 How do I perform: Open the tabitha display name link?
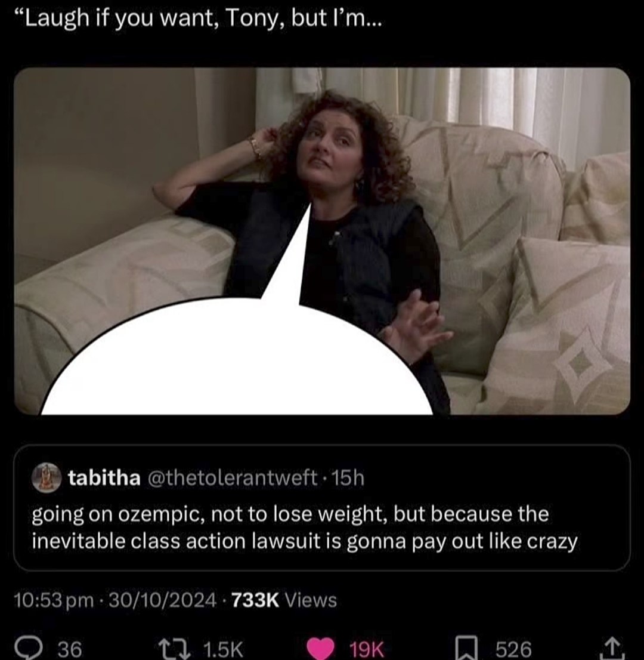tap(104, 478)
